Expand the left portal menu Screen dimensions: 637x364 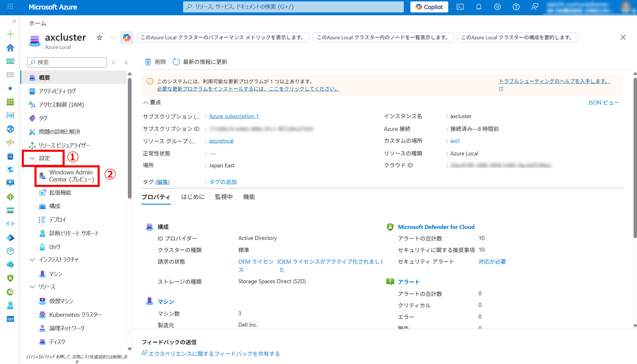click(x=14, y=21)
